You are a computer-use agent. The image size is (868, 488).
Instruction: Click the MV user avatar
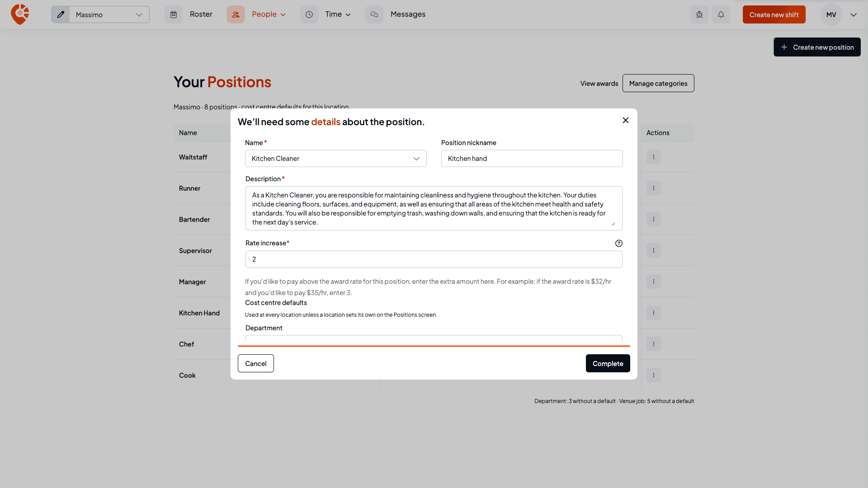(x=831, y=14)
